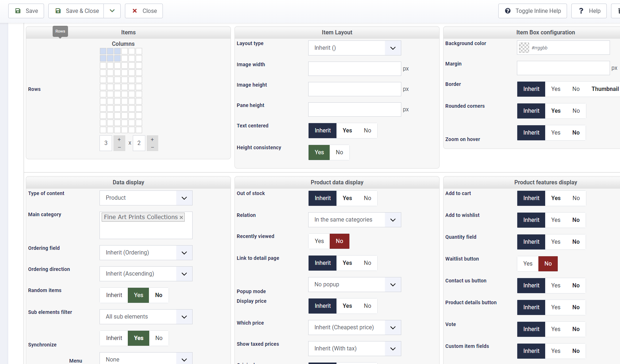
Task: Click the Close button in the toolbar
Action: click(144, 11)
